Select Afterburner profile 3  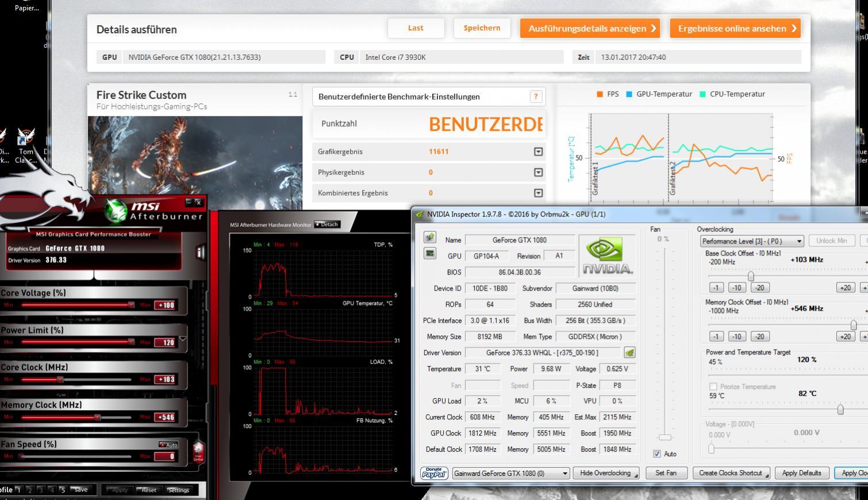pos(41,490)
